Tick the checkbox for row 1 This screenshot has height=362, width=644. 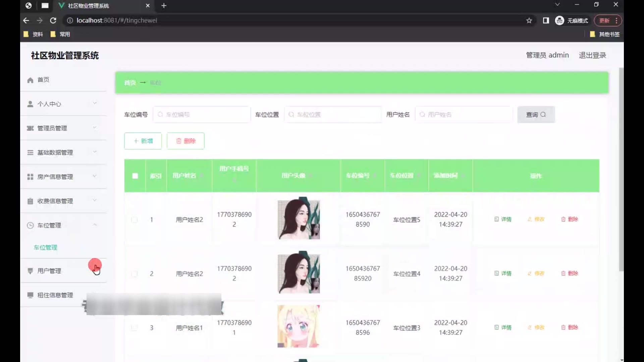pos(135,220)
